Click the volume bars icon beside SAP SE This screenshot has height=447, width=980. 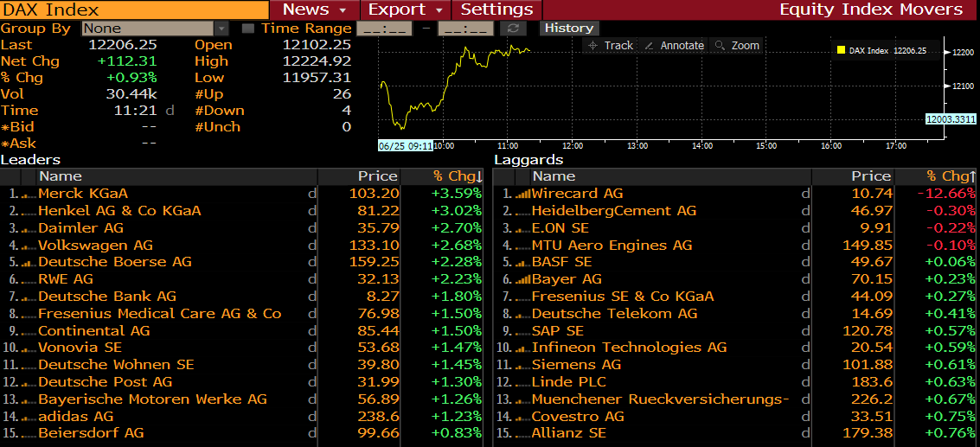(x=522, y=331)
